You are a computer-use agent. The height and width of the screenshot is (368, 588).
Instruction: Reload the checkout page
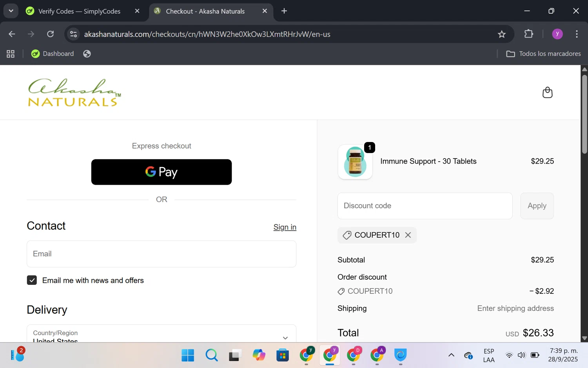(x=51, y=34)
